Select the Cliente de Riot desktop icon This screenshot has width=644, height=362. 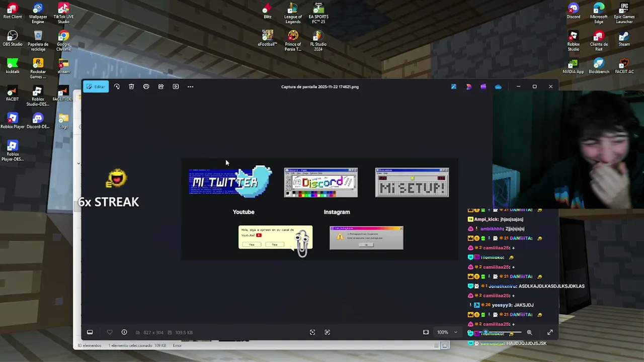(x=599, y=41)
